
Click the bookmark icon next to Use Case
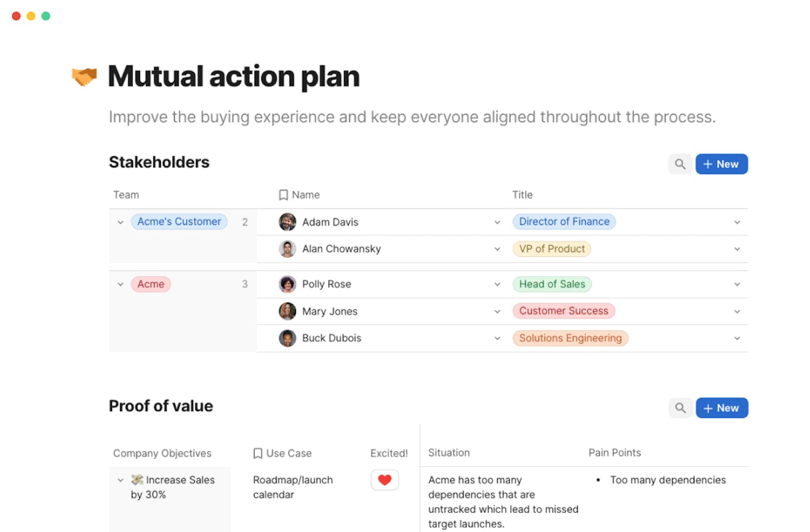point(258,453)
